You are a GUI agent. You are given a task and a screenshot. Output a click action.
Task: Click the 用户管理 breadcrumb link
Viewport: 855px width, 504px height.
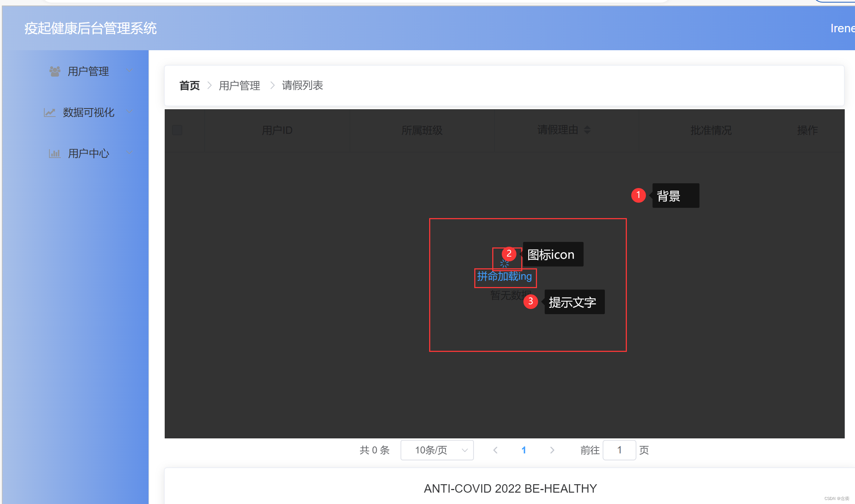[x=239, y=85]
